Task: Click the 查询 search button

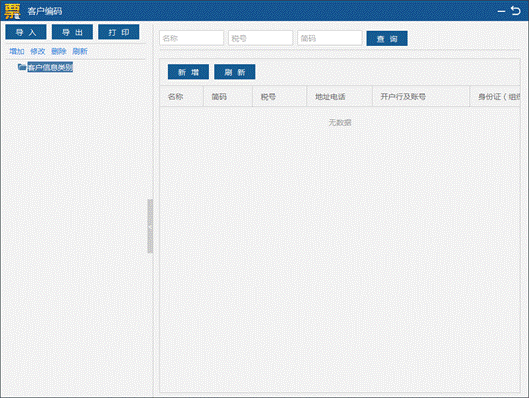Action: click(387, 38)
